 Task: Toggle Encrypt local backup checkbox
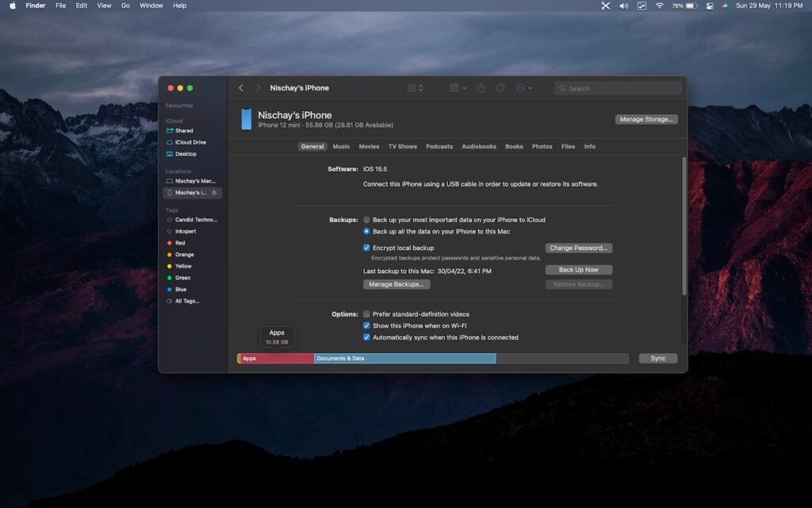coord(366,248)
